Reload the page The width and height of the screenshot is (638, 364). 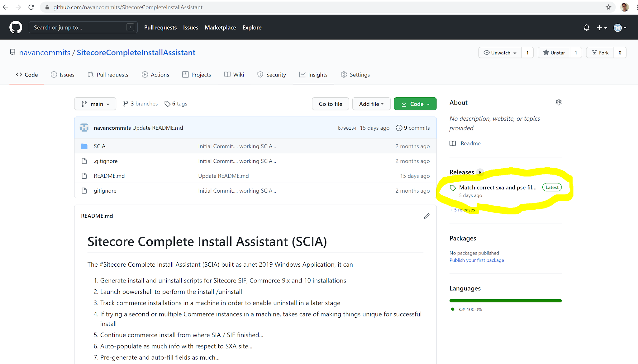point(31,7)
